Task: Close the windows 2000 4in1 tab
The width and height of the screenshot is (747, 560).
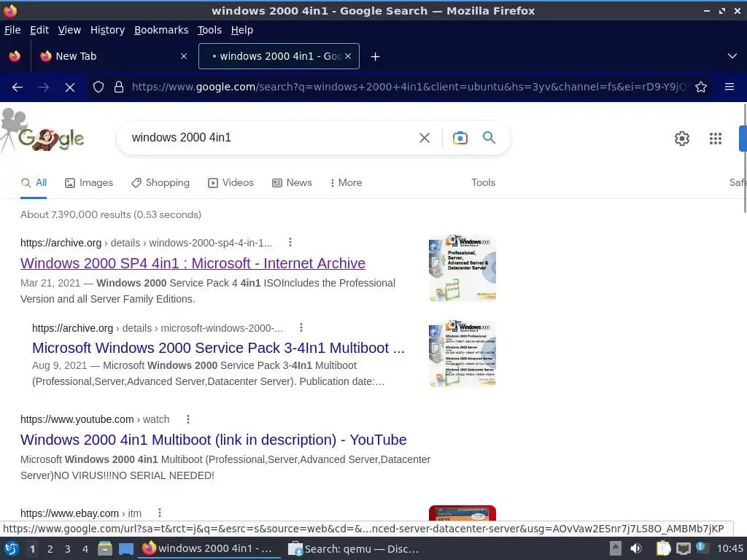Action: tap(348, 56)
